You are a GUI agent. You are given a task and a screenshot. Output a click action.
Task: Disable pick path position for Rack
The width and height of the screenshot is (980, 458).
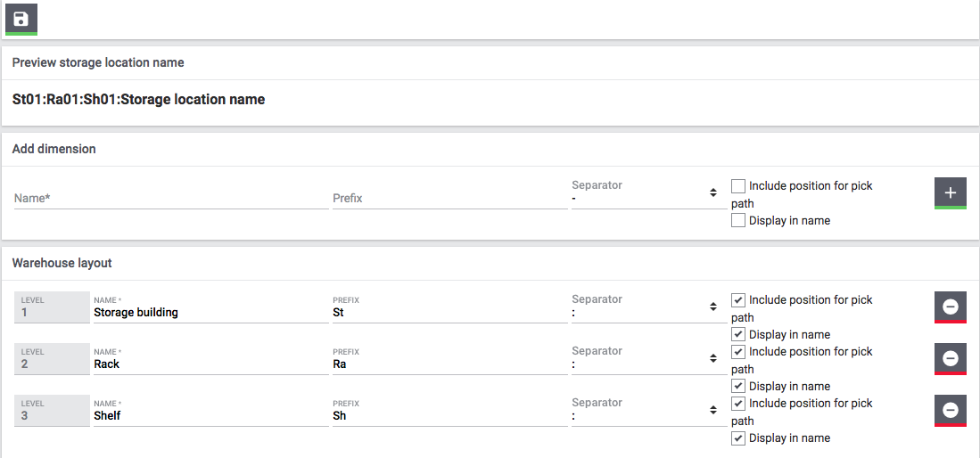[738, 352]
